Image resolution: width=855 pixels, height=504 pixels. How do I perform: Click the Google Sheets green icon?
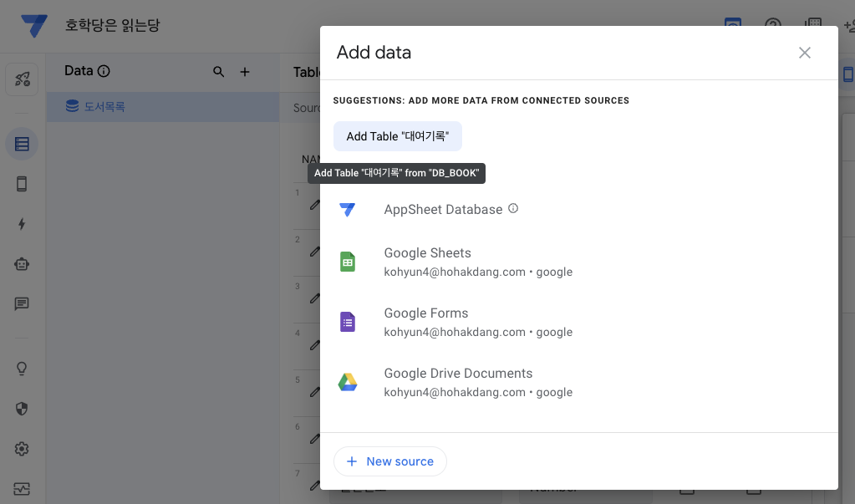[x=348, y=262]
